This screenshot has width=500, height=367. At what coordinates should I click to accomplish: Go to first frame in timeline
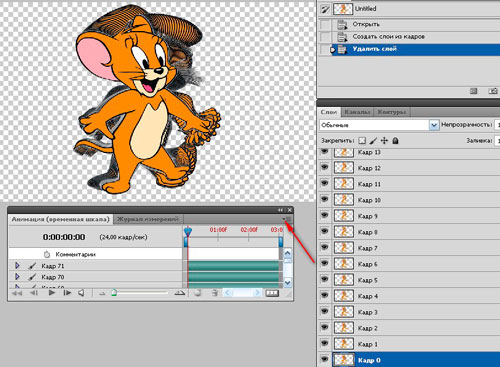click(x=17, y=293)
